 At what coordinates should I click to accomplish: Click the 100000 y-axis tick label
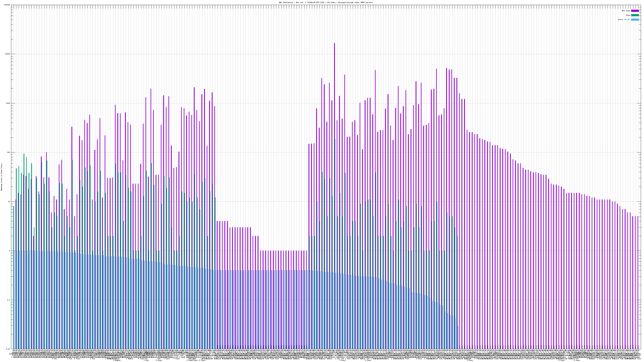point(7,5)
